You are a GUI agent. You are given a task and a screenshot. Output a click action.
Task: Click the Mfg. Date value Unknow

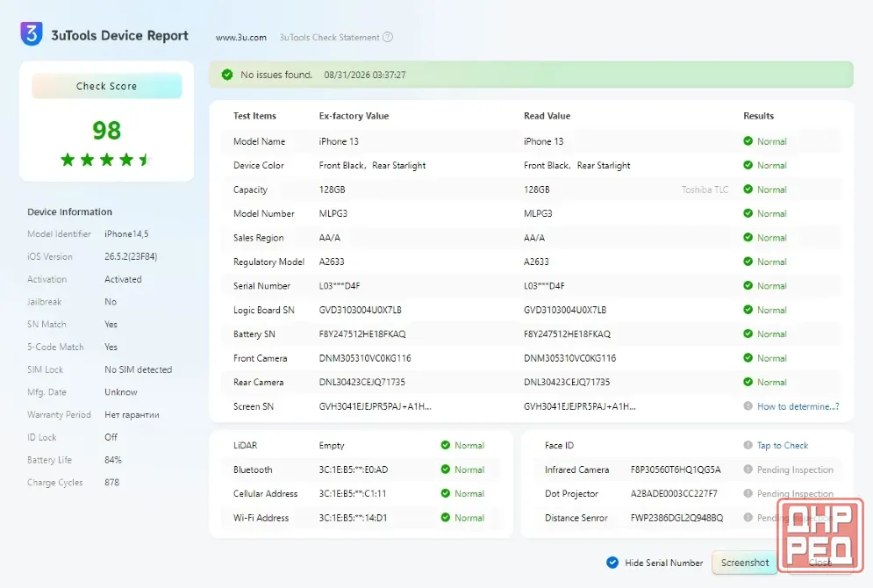point(121,392)
